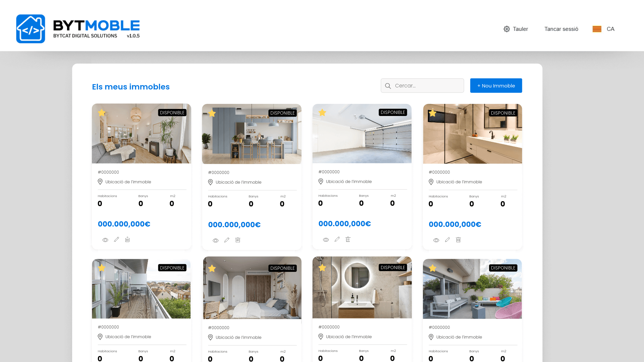This screenshot has width=644, height=362.
Task: View the living room property via eye icon
Action: point(105,240)
